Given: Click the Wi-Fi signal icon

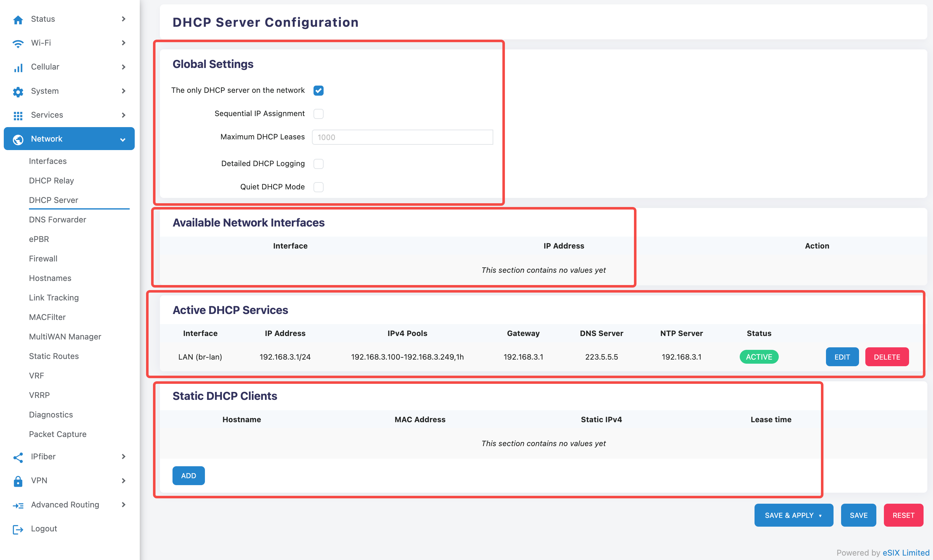Looking at the screenshot, I should (x=18, y=43).
